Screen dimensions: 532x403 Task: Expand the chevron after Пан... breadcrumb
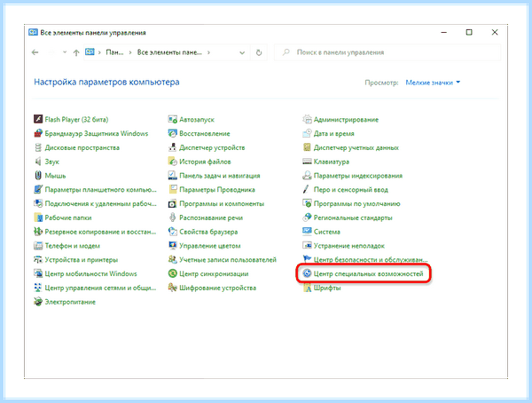pos(130,52)
